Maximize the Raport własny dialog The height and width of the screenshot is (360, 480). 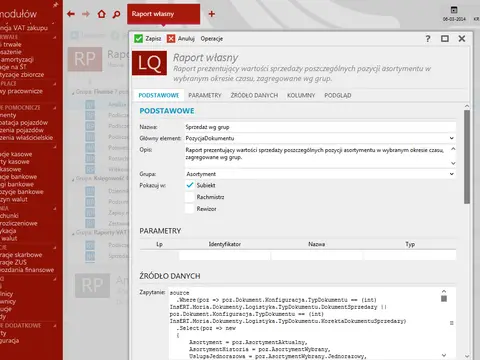(445, 39)
